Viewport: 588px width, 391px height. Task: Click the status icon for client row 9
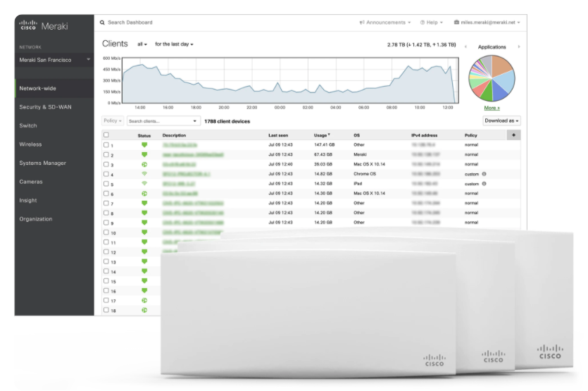[144, 223]
